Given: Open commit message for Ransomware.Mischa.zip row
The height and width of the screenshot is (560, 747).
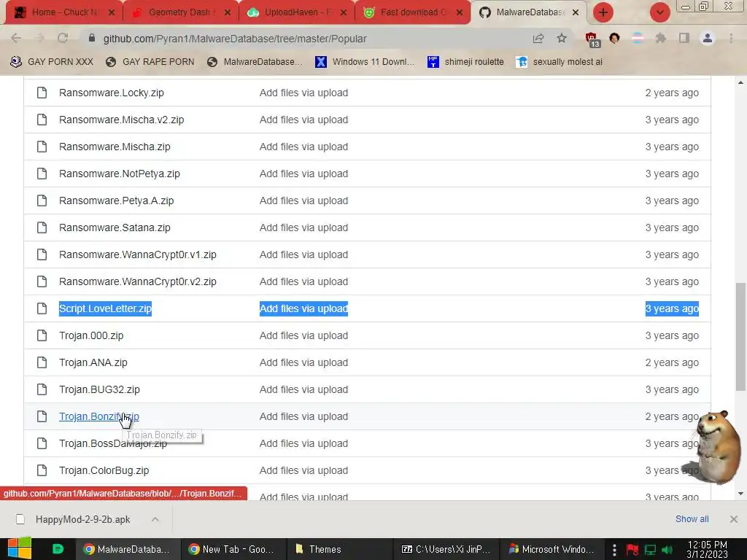Looking at the screenshot, I should [x=303, y=147].
